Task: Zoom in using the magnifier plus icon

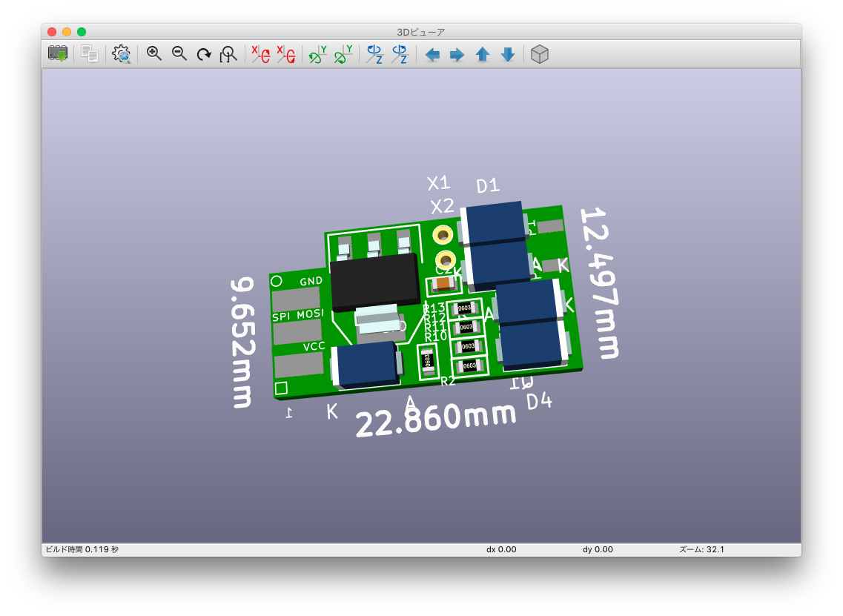Action: coord(154,54)
